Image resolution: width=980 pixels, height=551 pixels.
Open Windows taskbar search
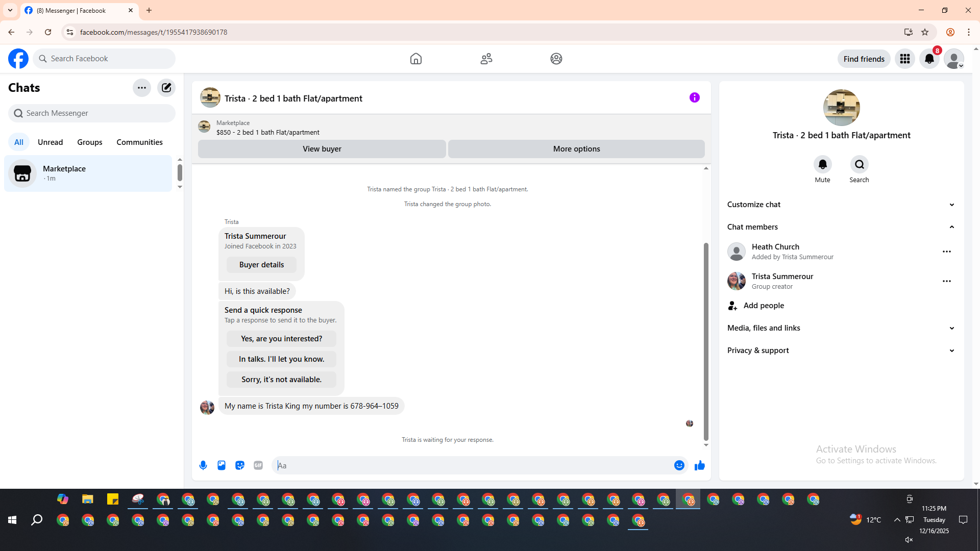[37, 520]
